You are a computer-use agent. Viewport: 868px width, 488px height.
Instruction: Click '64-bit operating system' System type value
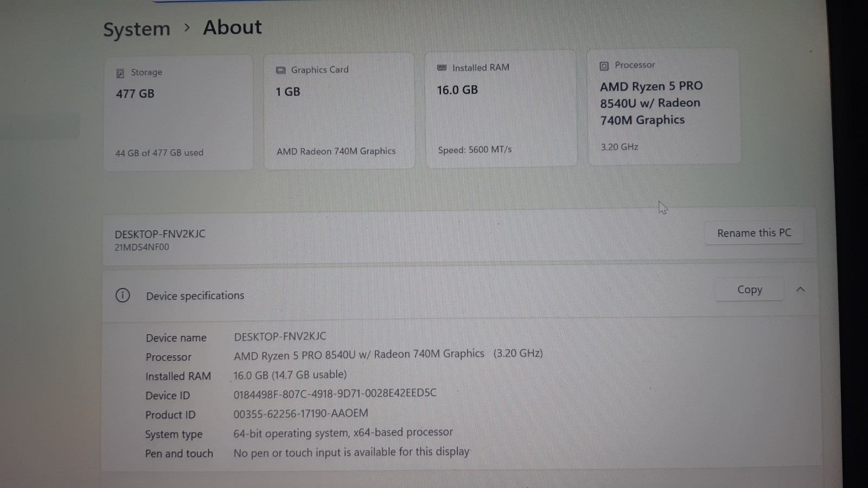343,433
